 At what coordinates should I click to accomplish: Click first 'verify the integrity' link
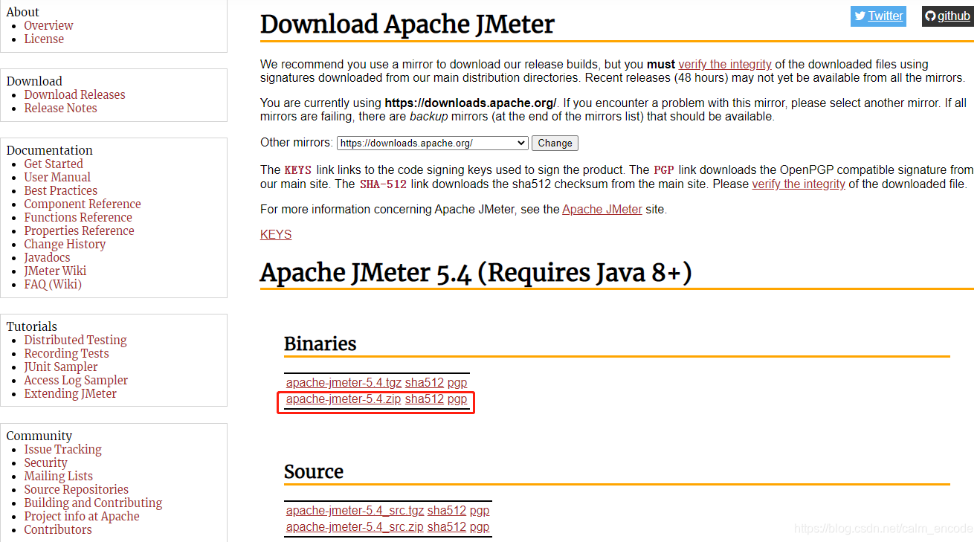tap(725, 65)
